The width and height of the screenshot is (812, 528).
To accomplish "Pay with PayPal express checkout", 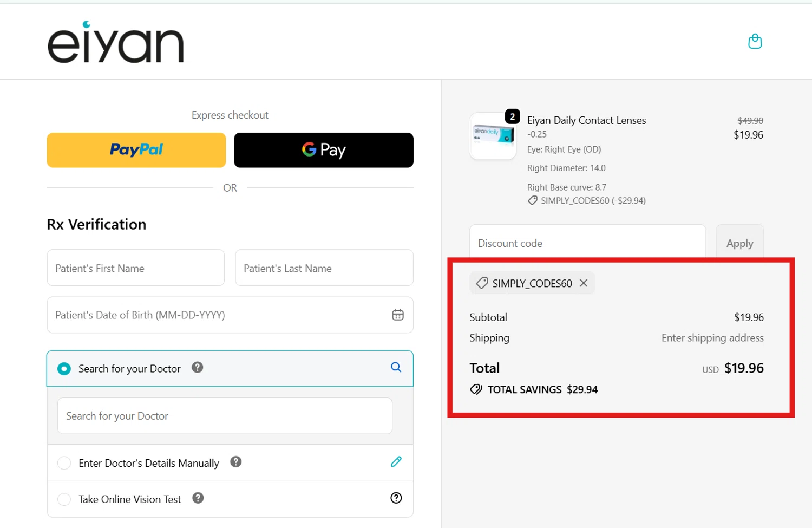I will point(136,150).
